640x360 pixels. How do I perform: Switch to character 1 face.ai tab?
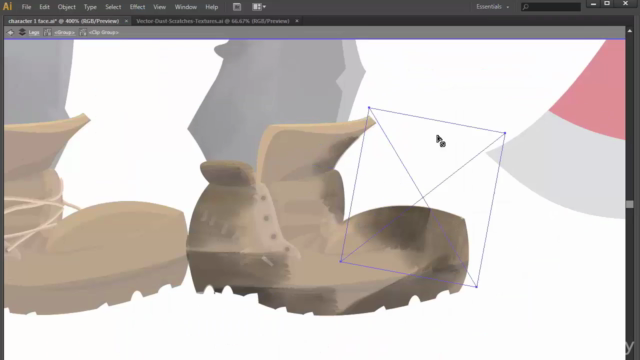click(64, 21)
